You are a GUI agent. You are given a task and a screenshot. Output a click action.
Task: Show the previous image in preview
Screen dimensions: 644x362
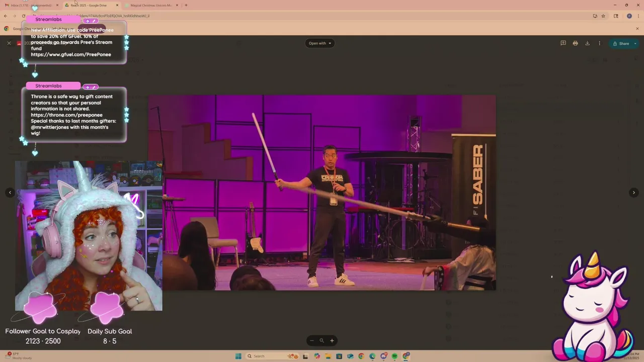10,193
